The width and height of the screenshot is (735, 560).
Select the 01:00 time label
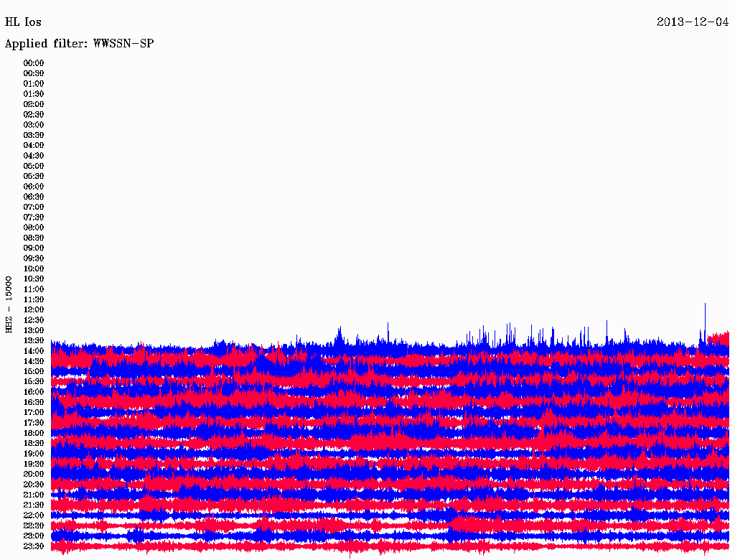34,84
